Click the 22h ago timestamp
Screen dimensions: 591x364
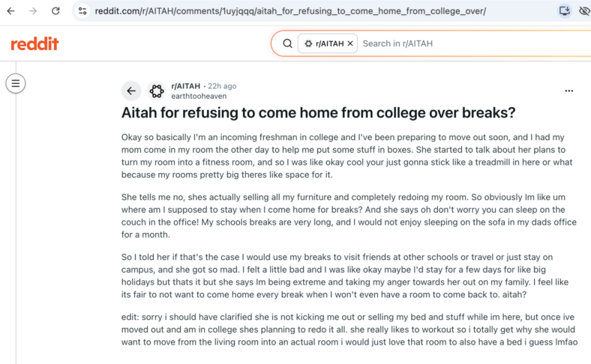coord(223,86)
